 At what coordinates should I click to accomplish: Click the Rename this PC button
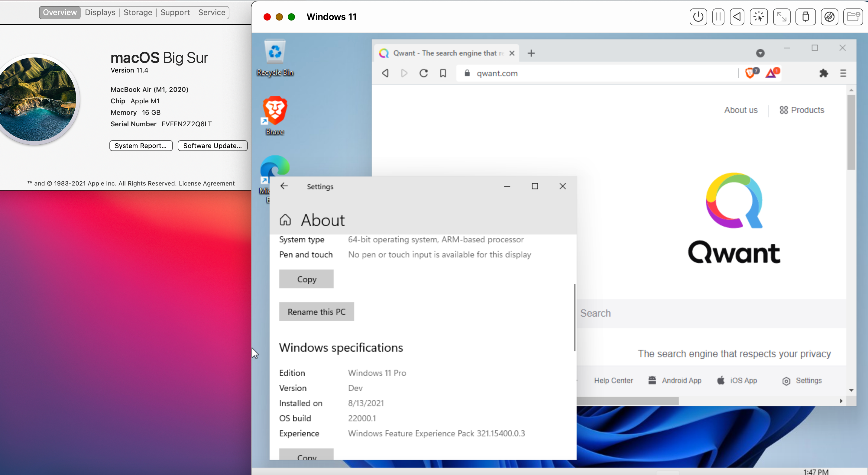point(316,312)
